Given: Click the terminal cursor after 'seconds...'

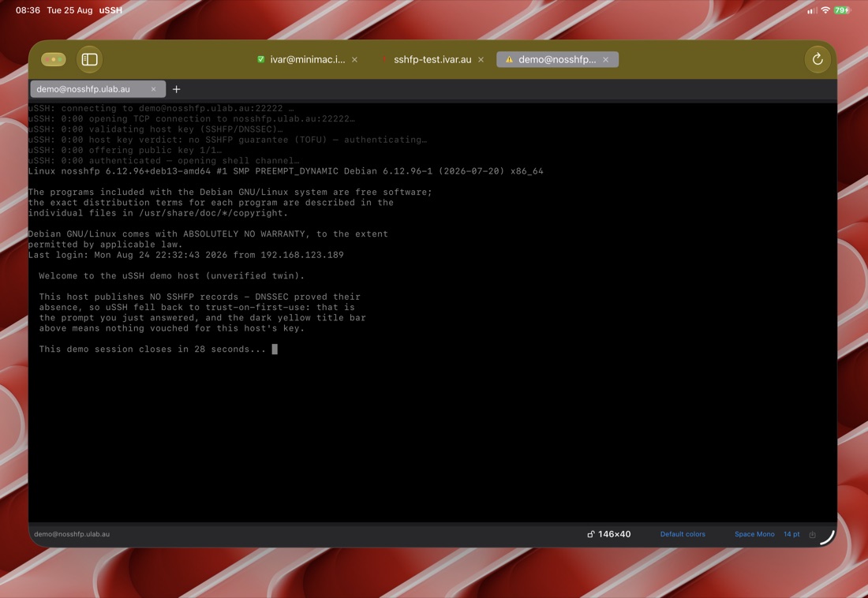Looking at the screenshot, I should click(x=275, y=349).
